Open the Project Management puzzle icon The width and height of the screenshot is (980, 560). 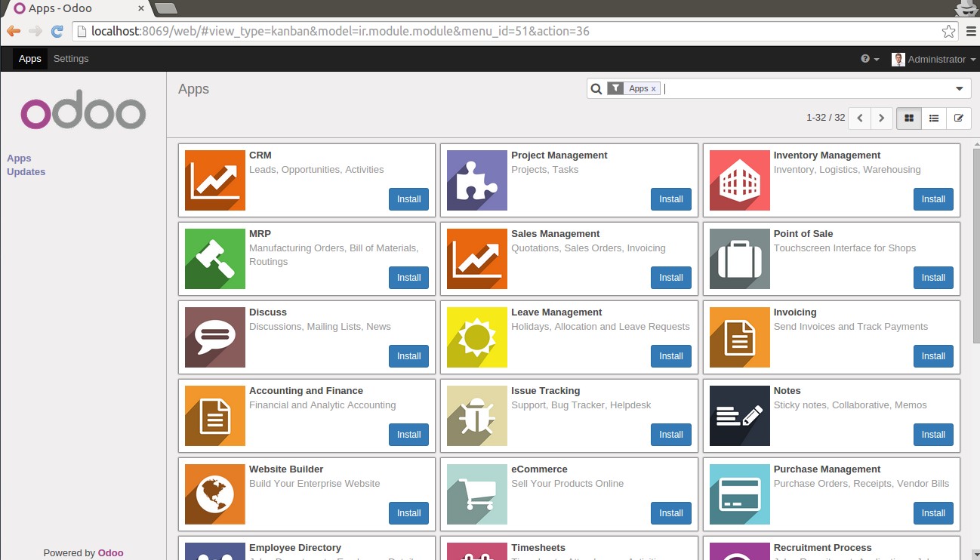click(x=477, y=180)
